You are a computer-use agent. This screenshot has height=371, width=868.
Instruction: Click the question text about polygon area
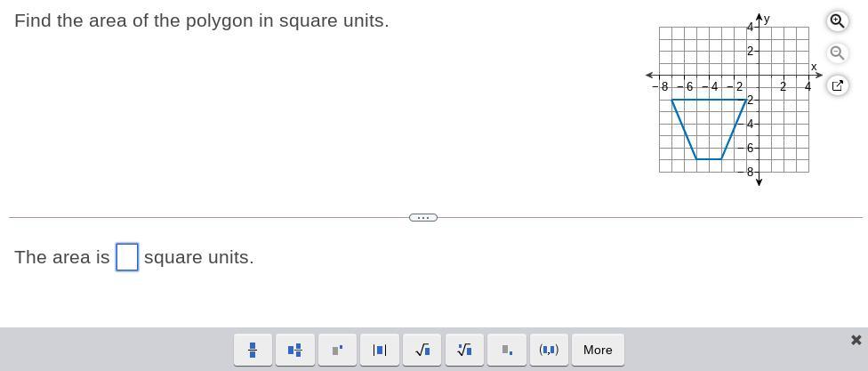(202, 20)
